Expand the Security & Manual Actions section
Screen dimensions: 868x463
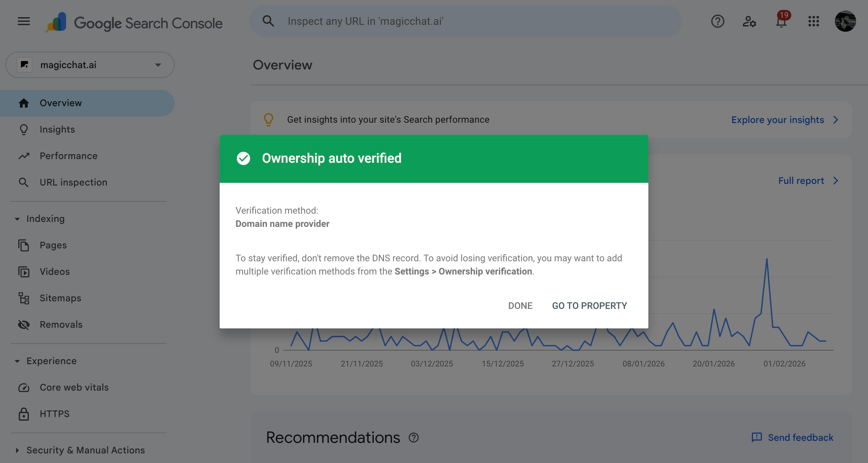point(17,450)
